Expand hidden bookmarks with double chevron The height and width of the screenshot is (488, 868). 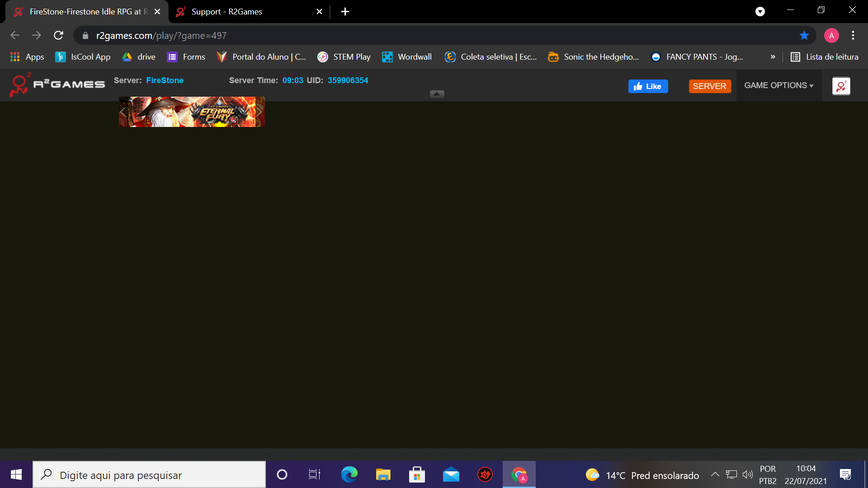point(773,57)
